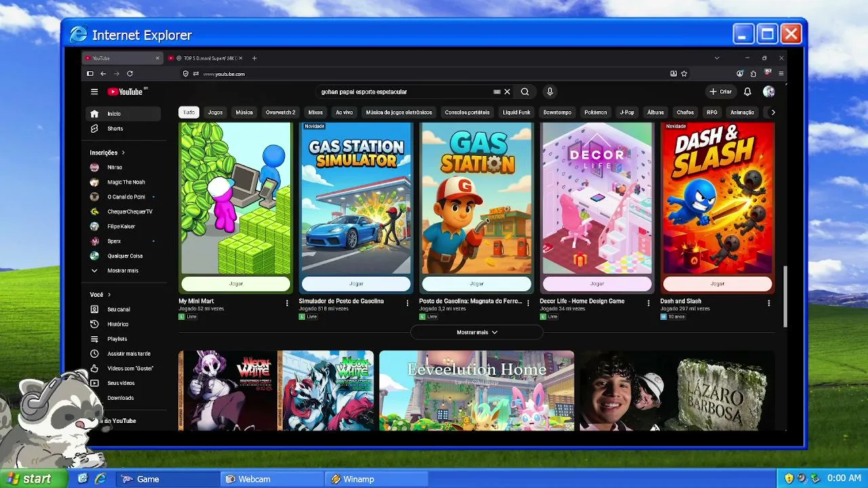Image resolution: width=868 pixels, height=488 pixels.
Task: Select the Tudo filter chip
Action: point(189,113)
